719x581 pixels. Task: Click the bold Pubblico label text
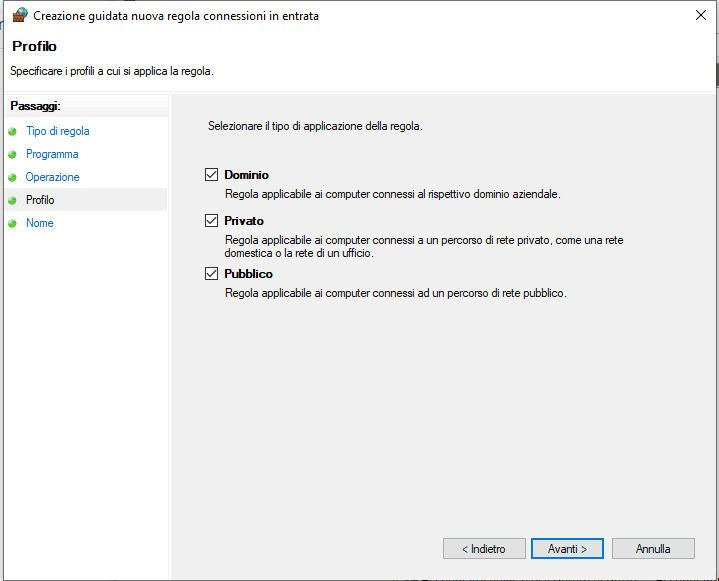coord(248,273)
